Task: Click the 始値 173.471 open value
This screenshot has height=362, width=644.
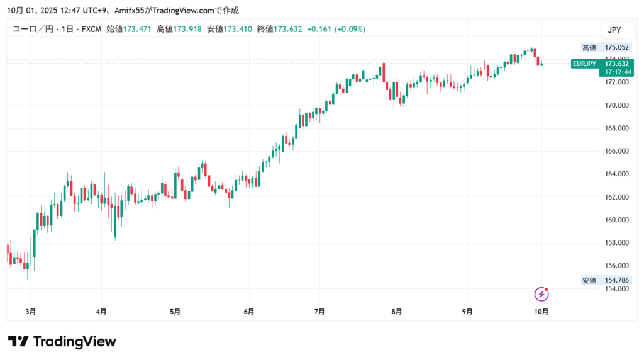Action: pos(129,29)
